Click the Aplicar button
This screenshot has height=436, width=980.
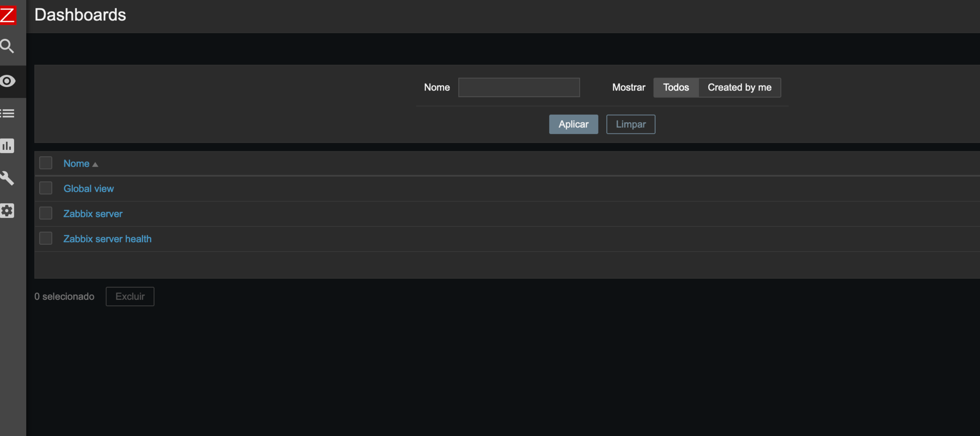[574, 124]
